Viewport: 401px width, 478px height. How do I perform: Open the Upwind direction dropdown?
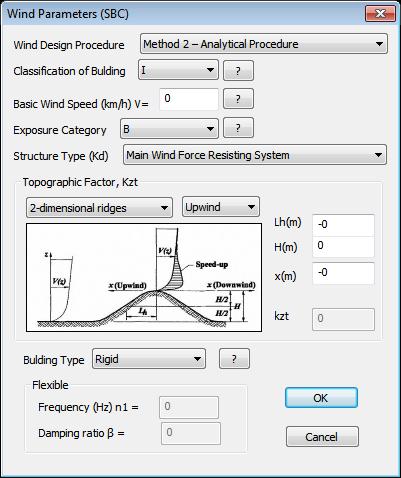coord(220,207)
